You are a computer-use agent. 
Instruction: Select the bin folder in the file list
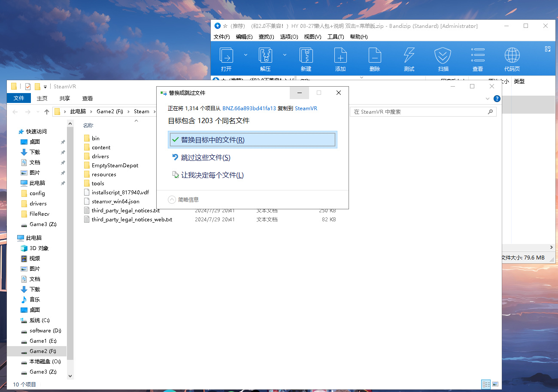click(x=96, y=138)
